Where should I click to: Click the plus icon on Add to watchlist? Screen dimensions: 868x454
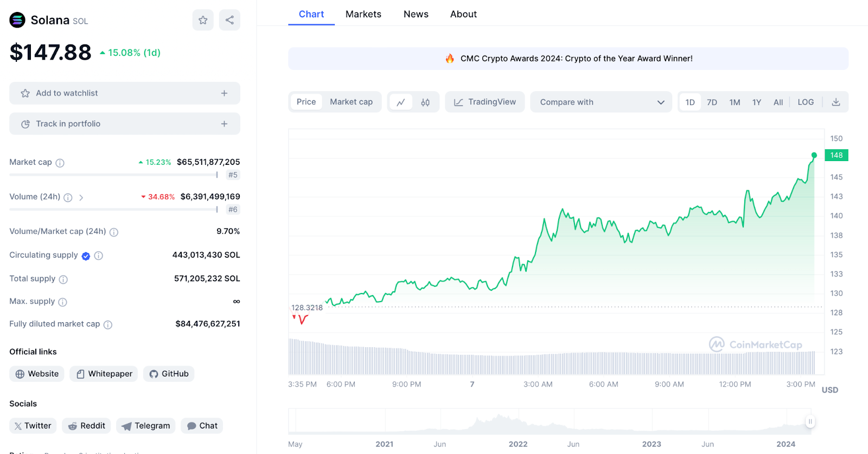224,93
